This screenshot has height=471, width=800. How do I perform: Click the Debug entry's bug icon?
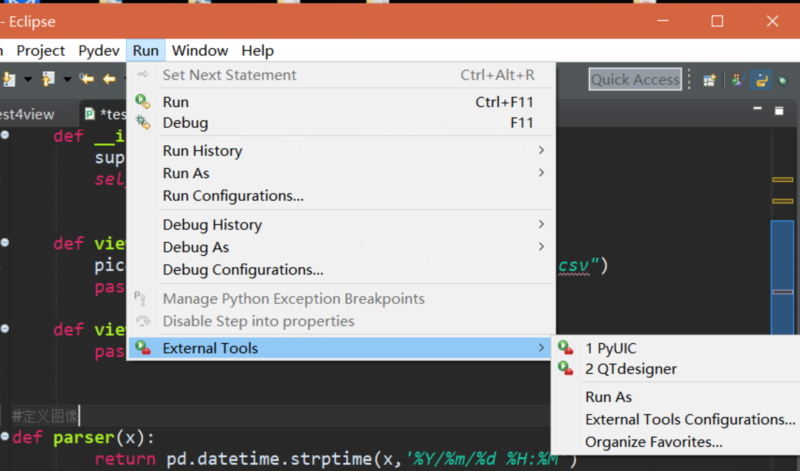pyautogui.click(x=142, y=122)
